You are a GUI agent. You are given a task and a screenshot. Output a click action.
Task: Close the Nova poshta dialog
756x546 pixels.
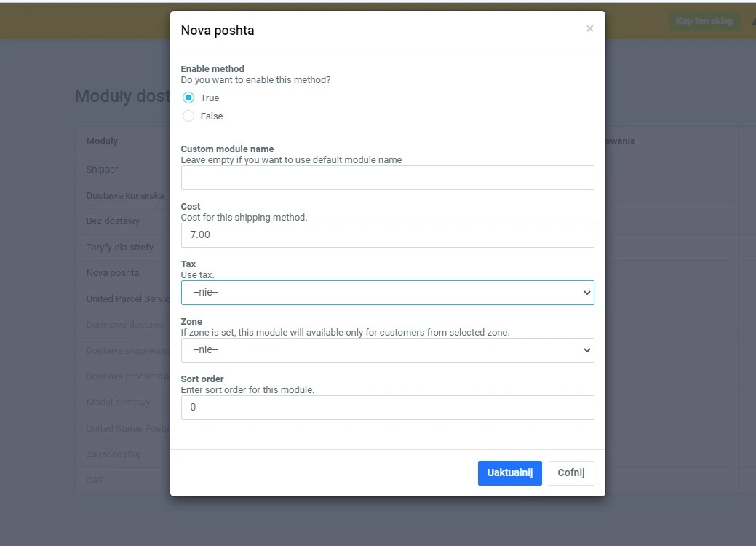pos(589,29)
